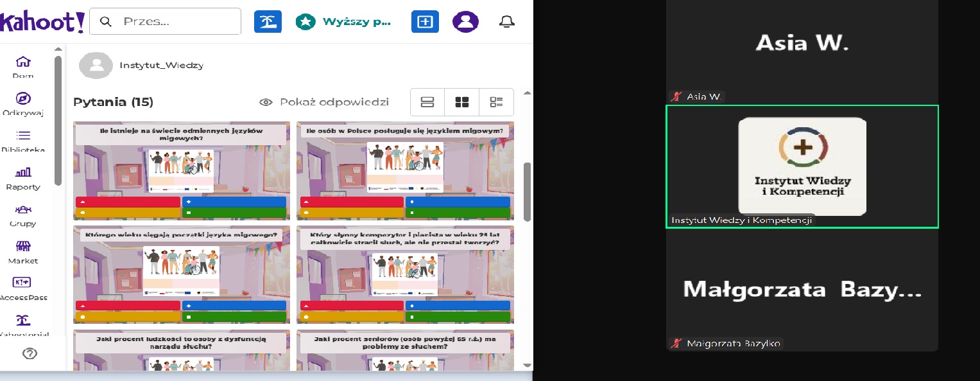The height and width of the screenshot is (381, 980).
Task: Click the Instytut_Wiedzy avatar
Action: pos(96,66)
